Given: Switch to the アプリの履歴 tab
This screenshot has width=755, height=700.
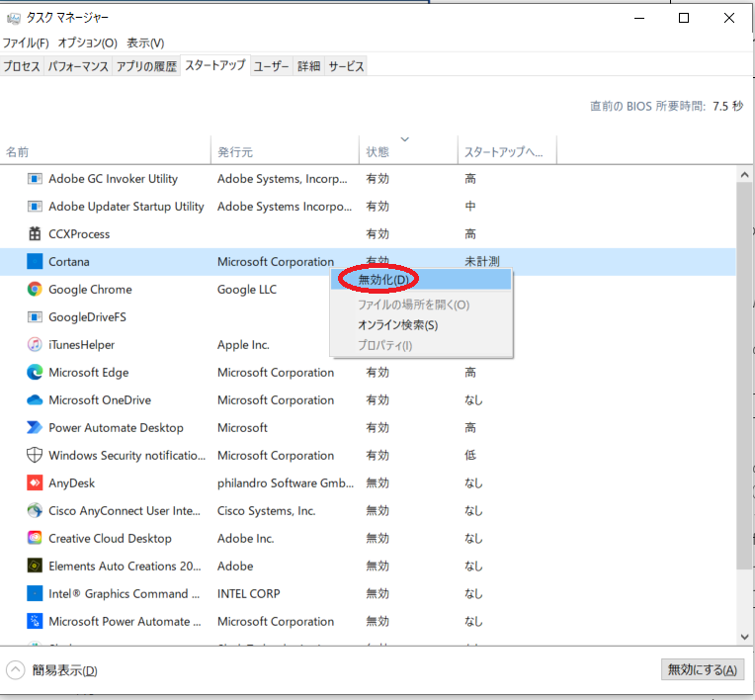Looking at the screenshot, I should (x=146, y=66).
